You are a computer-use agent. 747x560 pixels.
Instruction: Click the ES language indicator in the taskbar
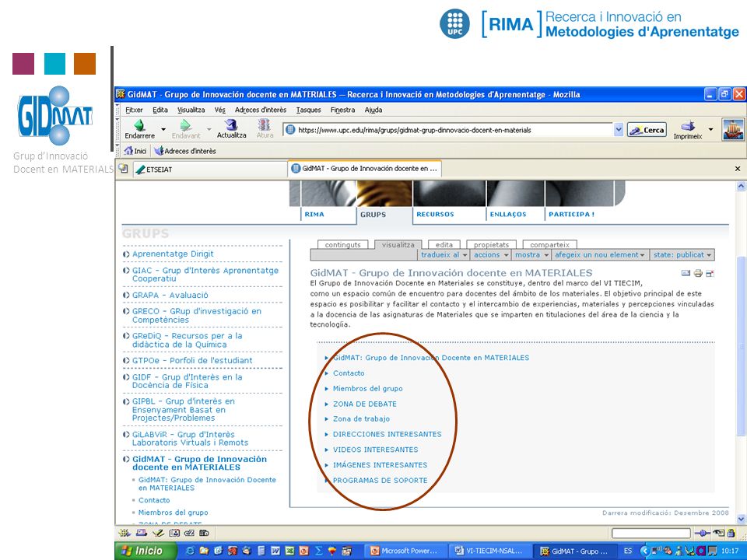(x=628, y=551)
